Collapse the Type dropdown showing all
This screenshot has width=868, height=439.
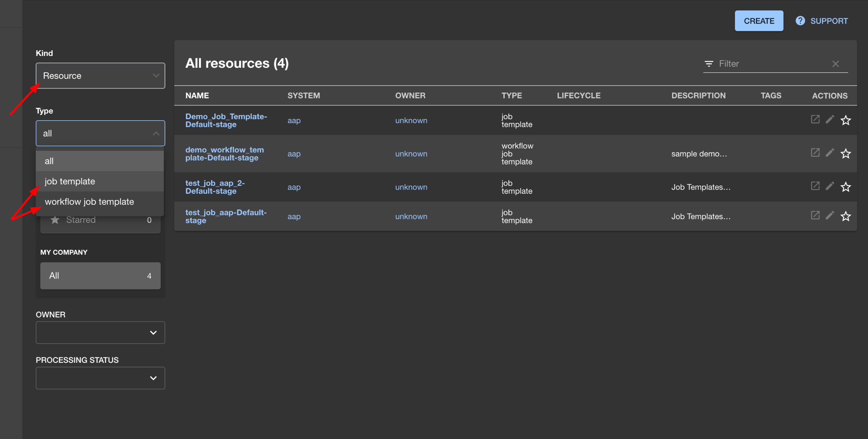coord(101,133)
